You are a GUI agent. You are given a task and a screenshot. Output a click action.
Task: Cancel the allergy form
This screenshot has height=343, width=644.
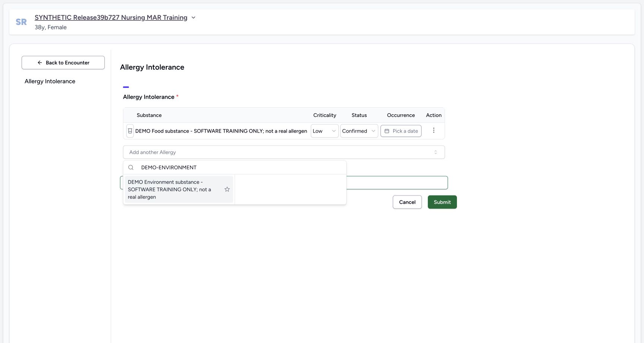407,202
